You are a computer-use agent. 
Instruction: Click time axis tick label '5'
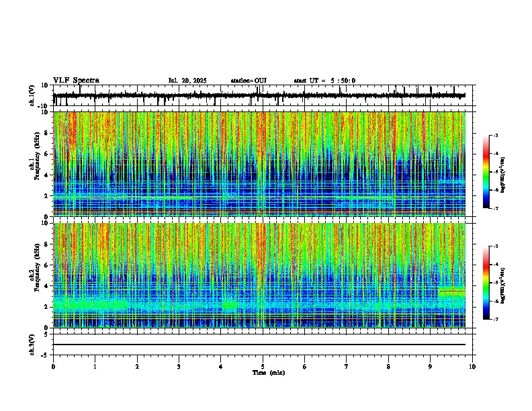click(263, 367)
